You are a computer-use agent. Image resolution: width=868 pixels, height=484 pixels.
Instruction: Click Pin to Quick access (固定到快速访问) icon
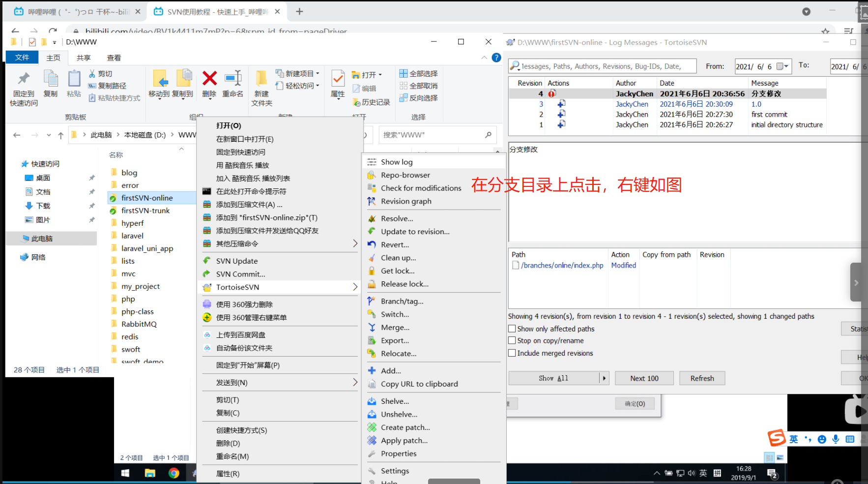(24, 89)
